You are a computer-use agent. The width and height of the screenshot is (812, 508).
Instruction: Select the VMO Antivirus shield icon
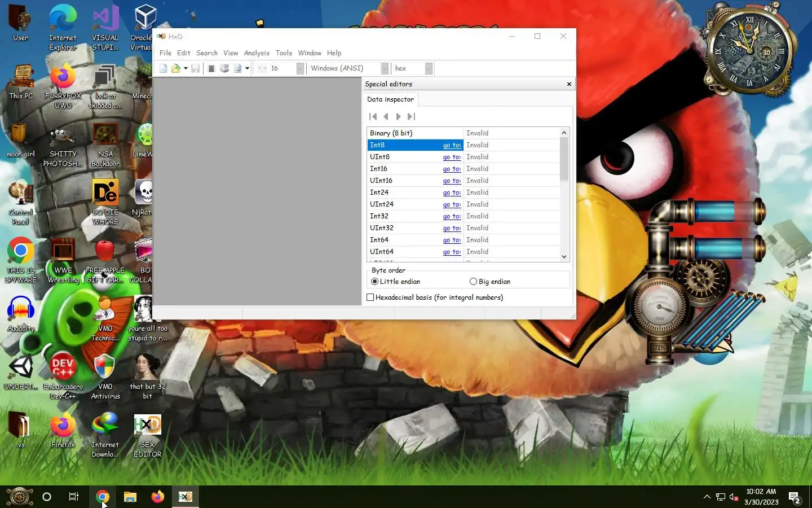[105, 376]
